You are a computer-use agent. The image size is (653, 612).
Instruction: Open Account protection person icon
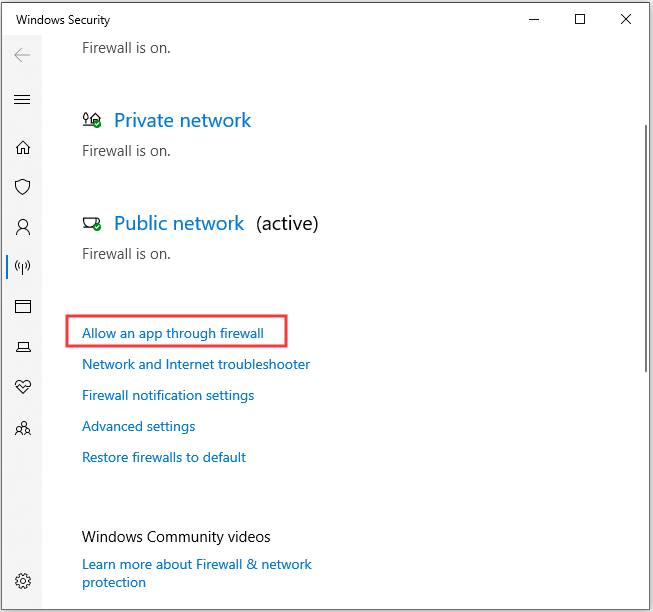23,227
